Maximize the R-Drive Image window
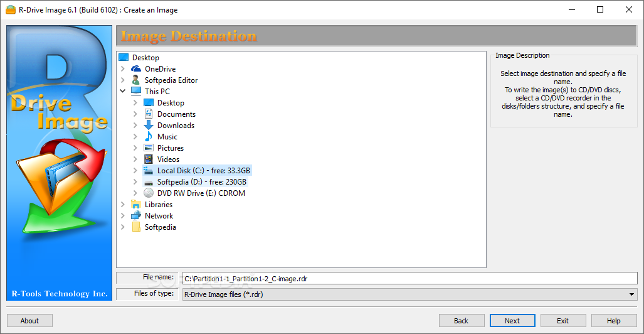Screen dimensions: 644x334 [600, 10]
